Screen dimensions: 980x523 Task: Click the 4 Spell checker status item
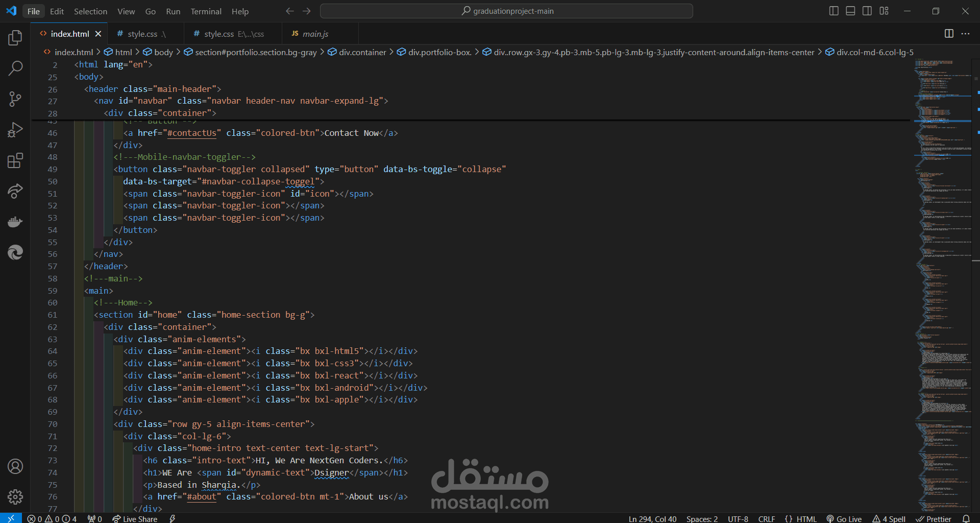pyautogui.click(x=889, y=518)
